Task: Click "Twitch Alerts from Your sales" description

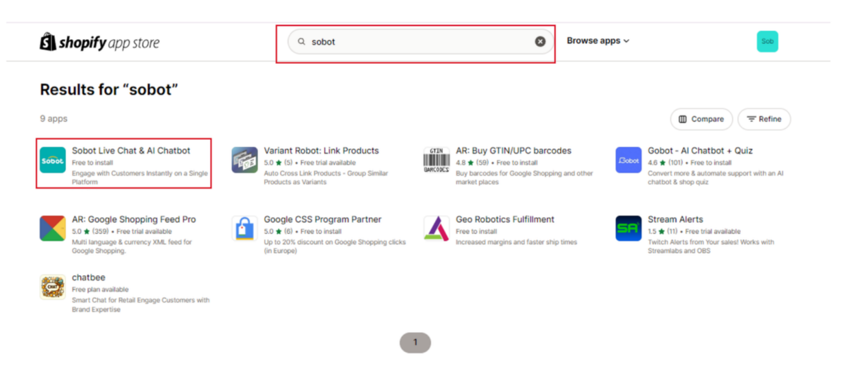Action: (x=711, y=246)
